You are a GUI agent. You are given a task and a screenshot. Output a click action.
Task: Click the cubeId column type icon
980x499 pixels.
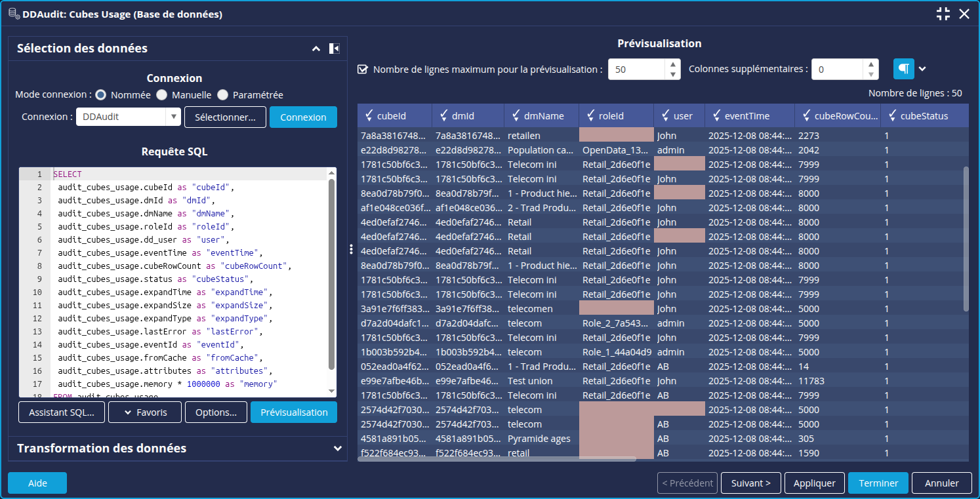pyautogui.click(x=369, y=116)
